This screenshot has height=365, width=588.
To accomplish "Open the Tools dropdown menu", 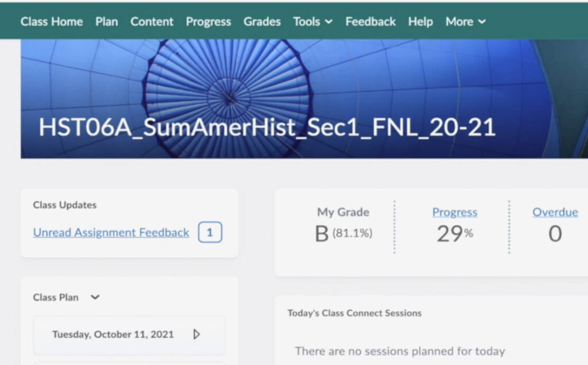I will click(312, 22).
